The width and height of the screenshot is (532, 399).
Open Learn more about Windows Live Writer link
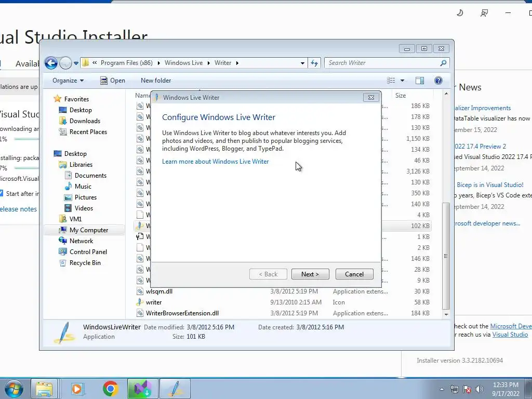[215, 162]
